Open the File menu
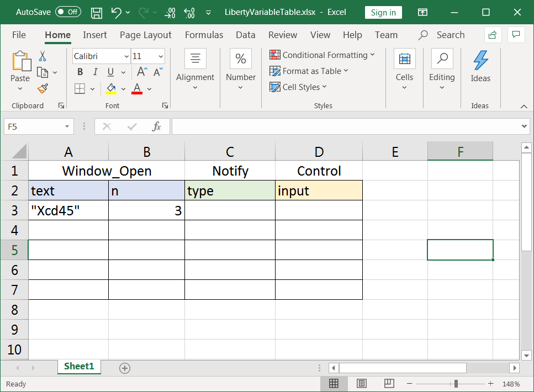The image size is (534, 392). pos(19,35)
